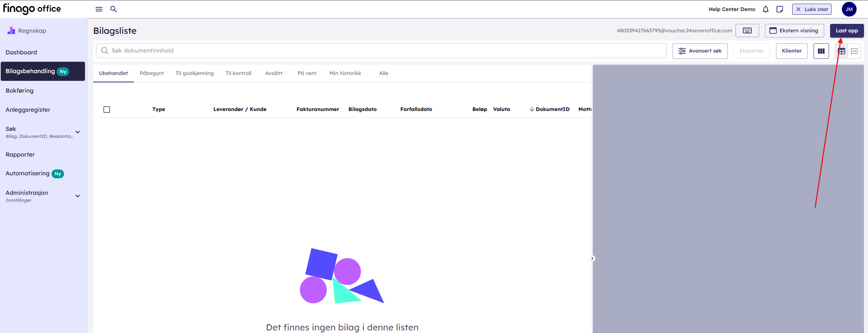Expand the Søk sidebar section
This screenshot has width=868, height=333.
(78, 132)
